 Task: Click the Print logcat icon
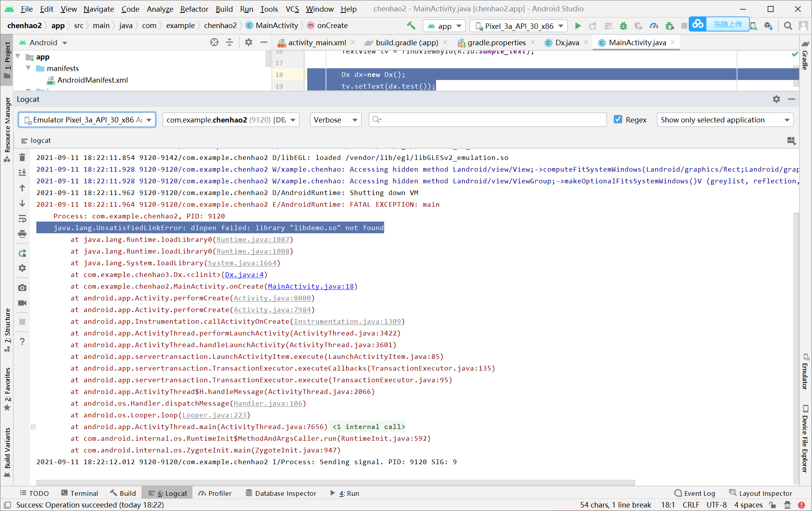tap(22, 234)
